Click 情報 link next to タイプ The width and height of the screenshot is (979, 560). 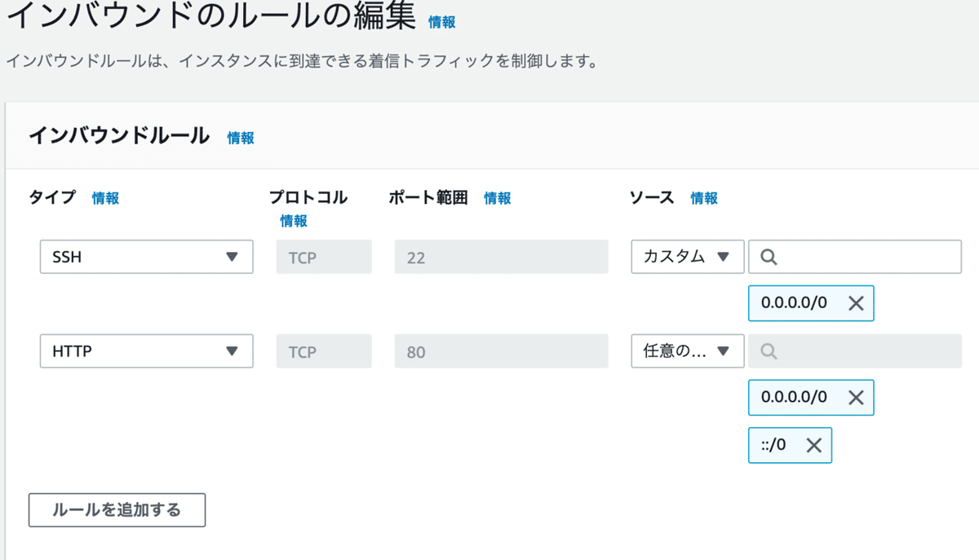click(105, 198)
